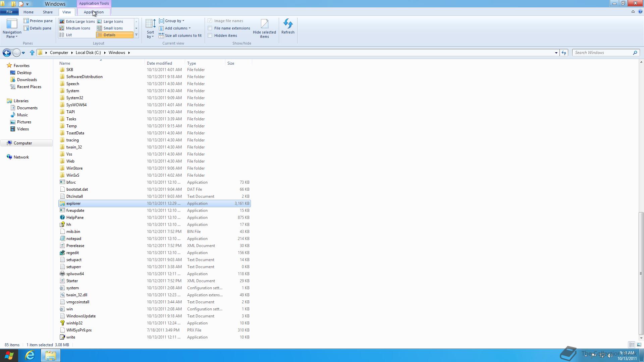Enable the Hidden items visibility toggle
Screen dimensions: 644x362
210,35
